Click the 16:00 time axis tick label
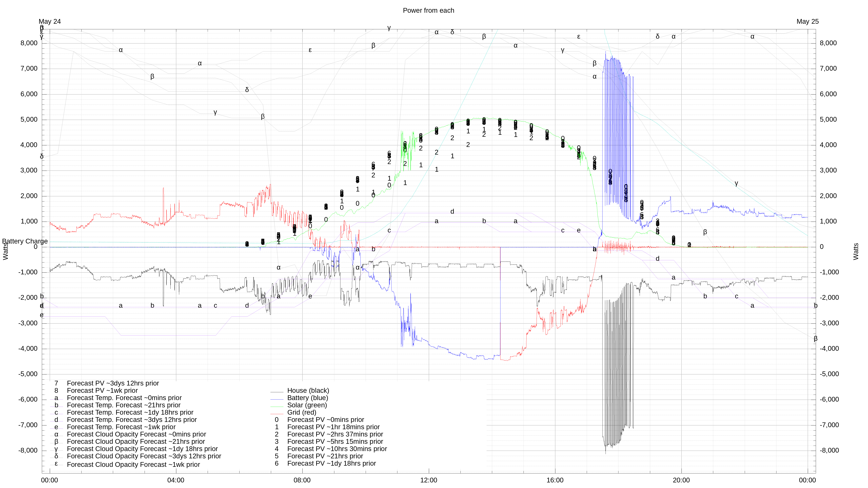Image resolution: width=868 pixels, height=488 pixels. click(555, 480)
